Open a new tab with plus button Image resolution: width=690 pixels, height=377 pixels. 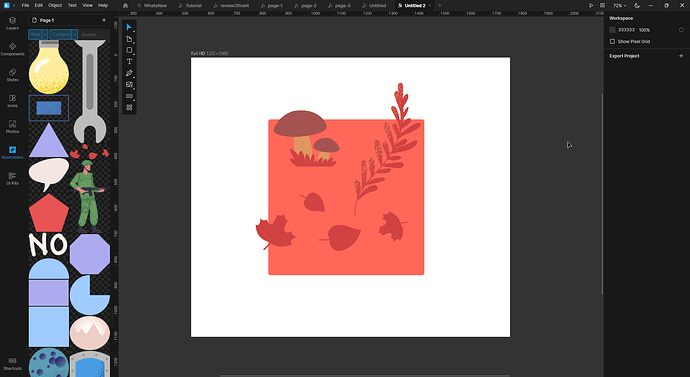coord(440,6)
